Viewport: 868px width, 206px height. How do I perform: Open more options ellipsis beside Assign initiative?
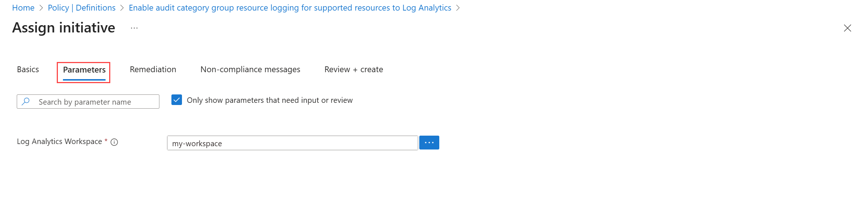[x=134, y=28]
